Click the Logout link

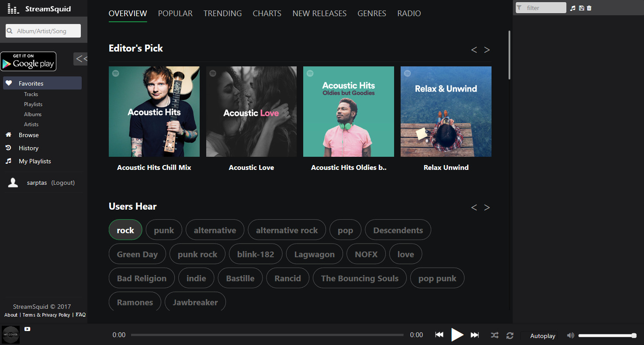63,183
